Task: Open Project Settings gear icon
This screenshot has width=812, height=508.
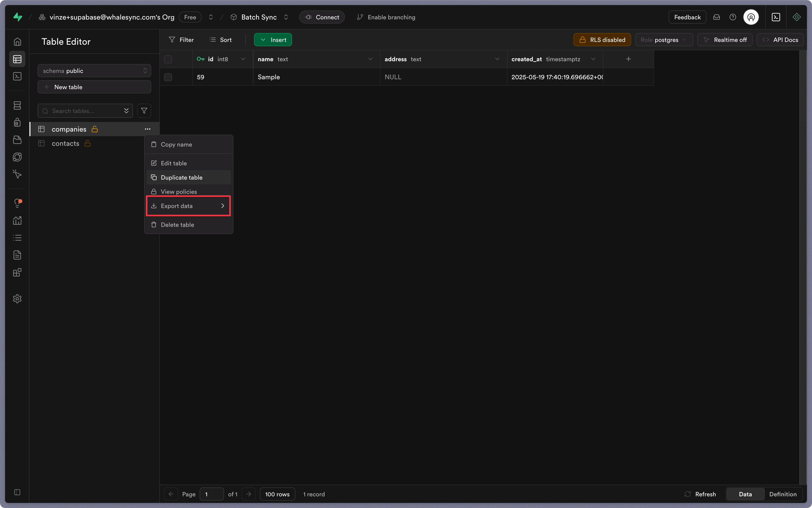Action: tap(18, 299)
